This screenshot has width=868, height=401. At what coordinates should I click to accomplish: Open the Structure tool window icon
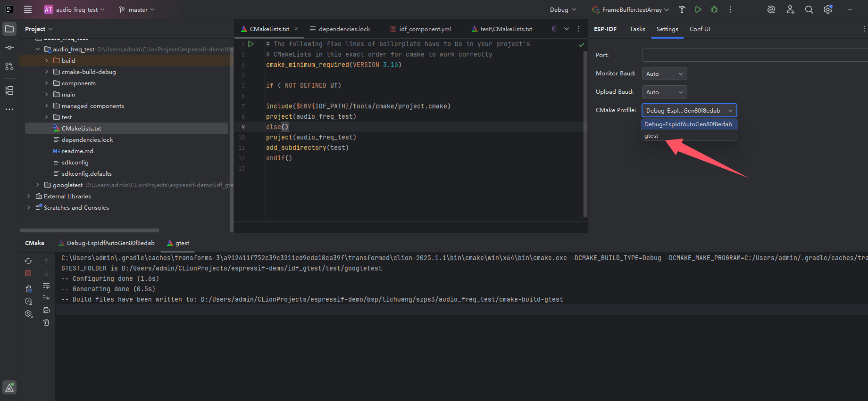coord(9,90)
